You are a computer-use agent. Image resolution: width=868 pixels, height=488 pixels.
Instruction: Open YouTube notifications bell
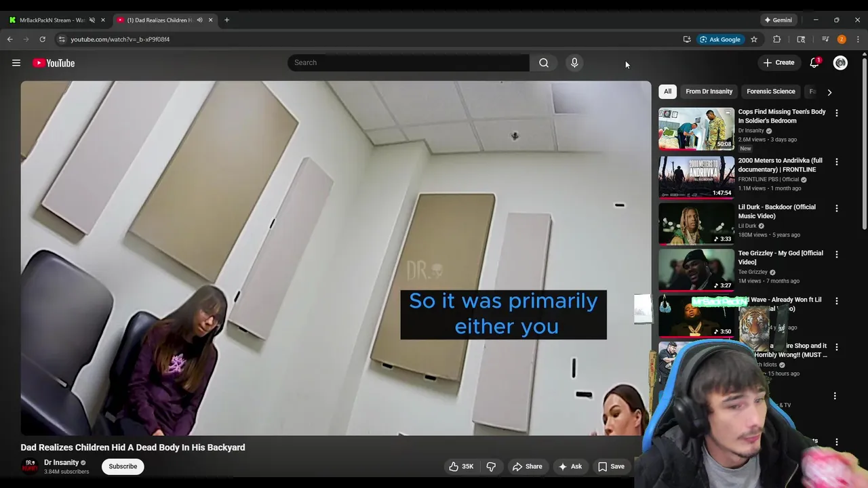click(x=814, y=63)
